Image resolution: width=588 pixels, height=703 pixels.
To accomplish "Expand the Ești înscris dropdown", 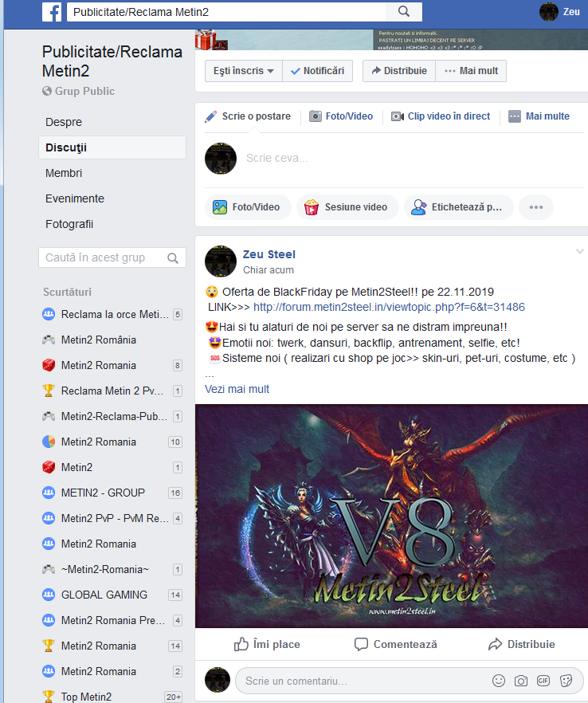I will click(243, 71).
